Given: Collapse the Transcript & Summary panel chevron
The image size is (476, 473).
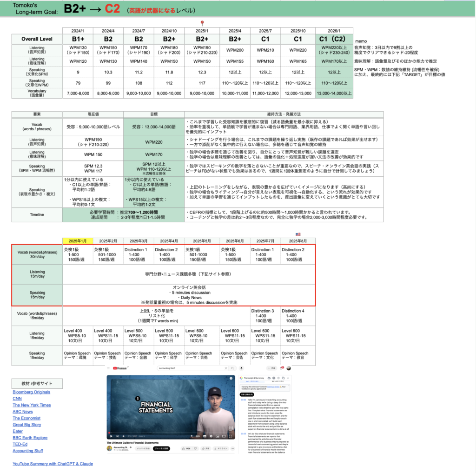Looking at the screenshot, I should point(288,378).
